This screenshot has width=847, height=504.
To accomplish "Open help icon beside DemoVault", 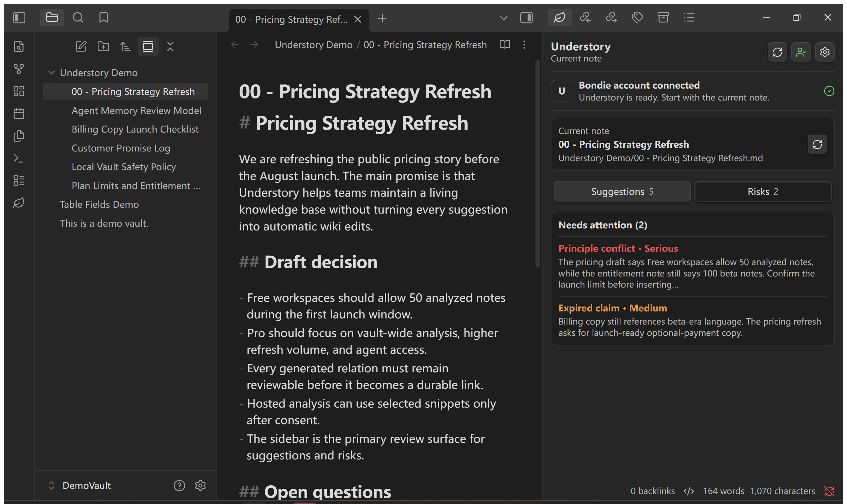I will (x=179, y=485).
